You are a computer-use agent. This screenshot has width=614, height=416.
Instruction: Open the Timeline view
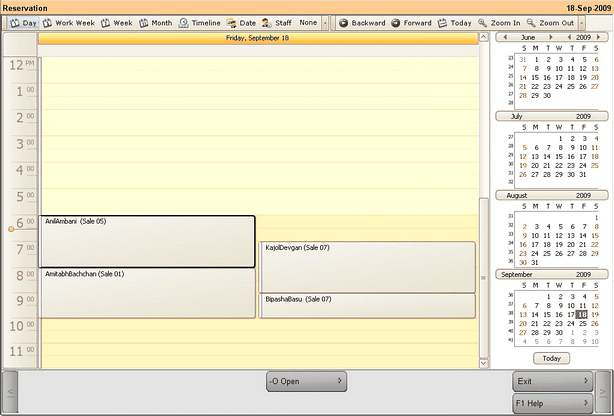click(200, 22)
